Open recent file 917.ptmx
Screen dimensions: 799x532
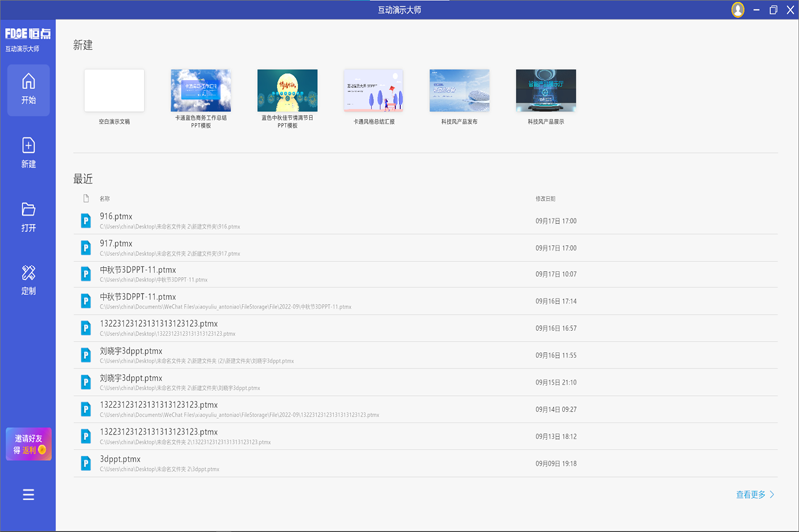pos(116,243)
